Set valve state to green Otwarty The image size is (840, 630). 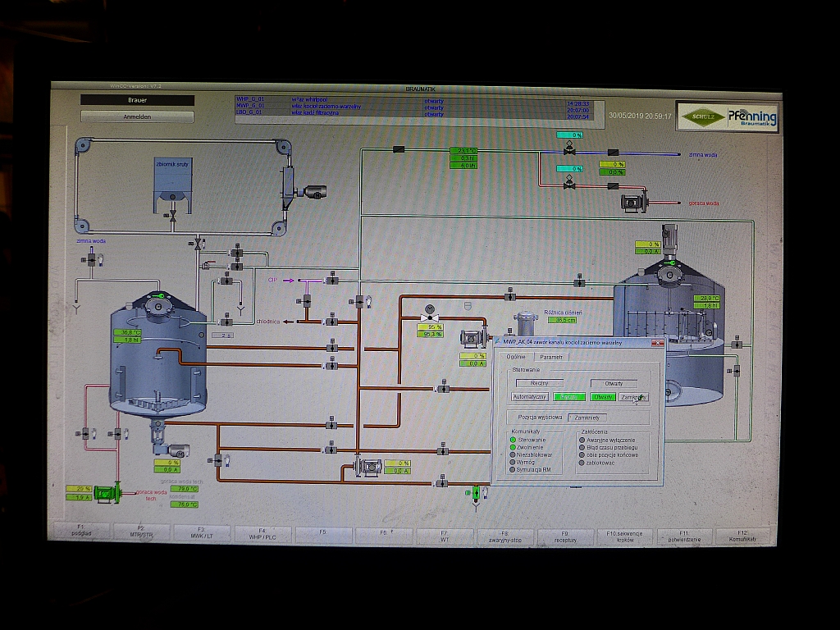click(x=603, y=397)
